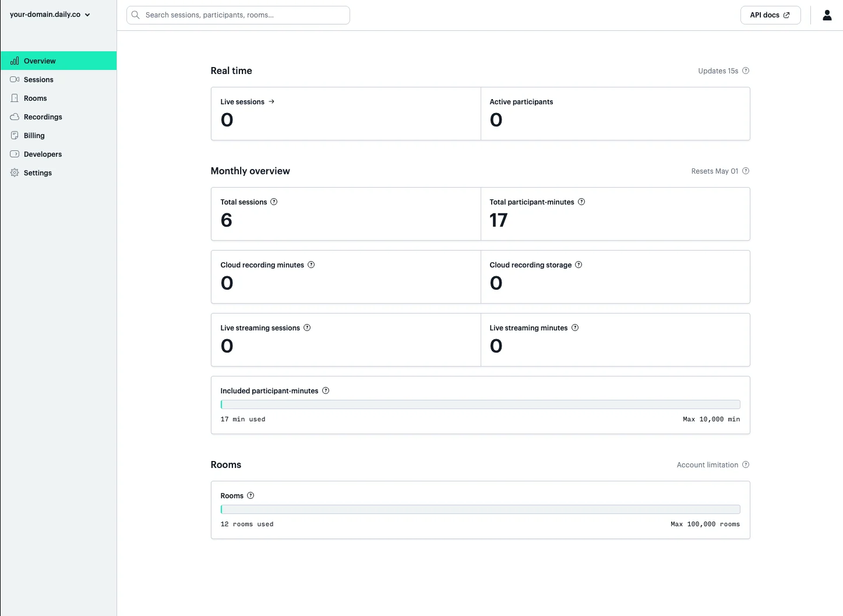This screenshot has width=843, height=616.
Task: Click the Included participant-minutes progress bar
Action: 480,404
